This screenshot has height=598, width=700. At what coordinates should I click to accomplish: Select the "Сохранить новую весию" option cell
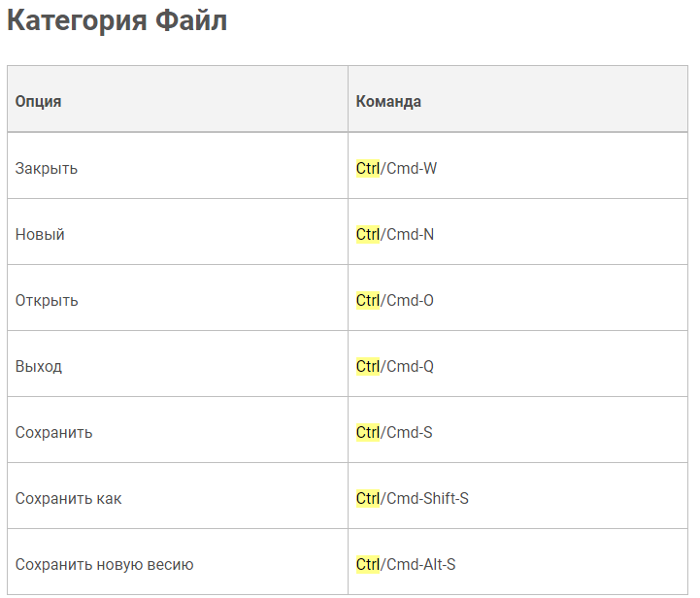(105, 564)
